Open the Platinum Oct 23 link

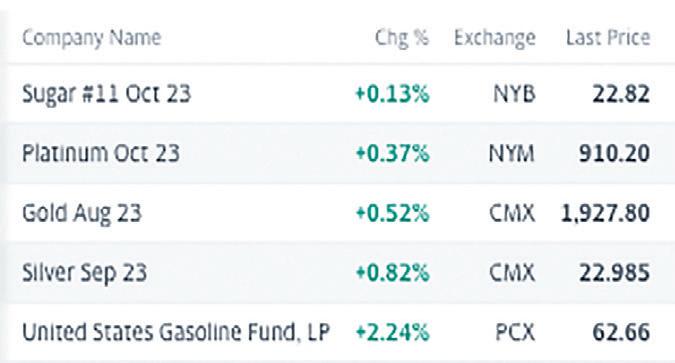point(101,153)
